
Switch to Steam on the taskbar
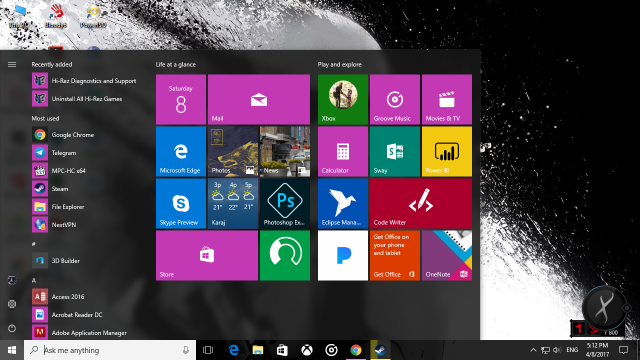(380, 350)
